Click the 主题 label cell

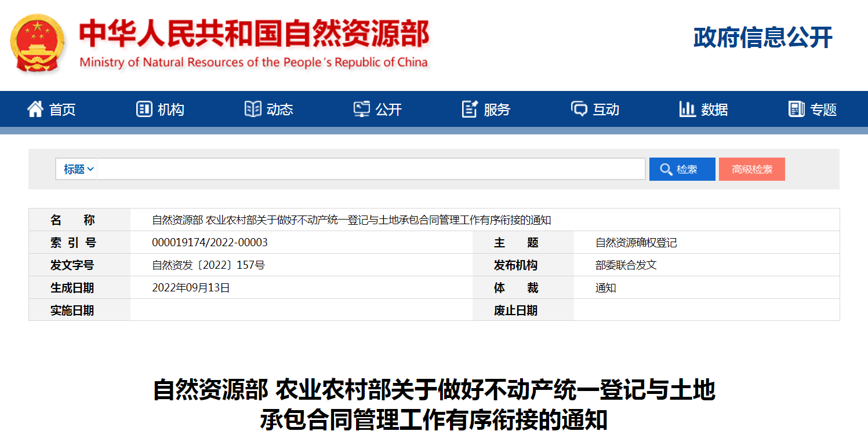[523, 243]
